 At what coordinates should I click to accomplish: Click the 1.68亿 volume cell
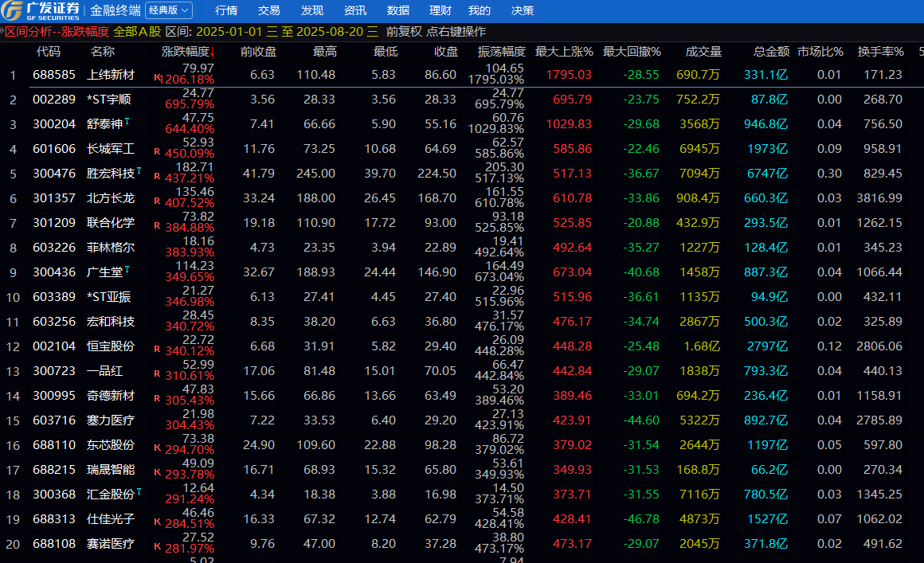coord(702,347)
